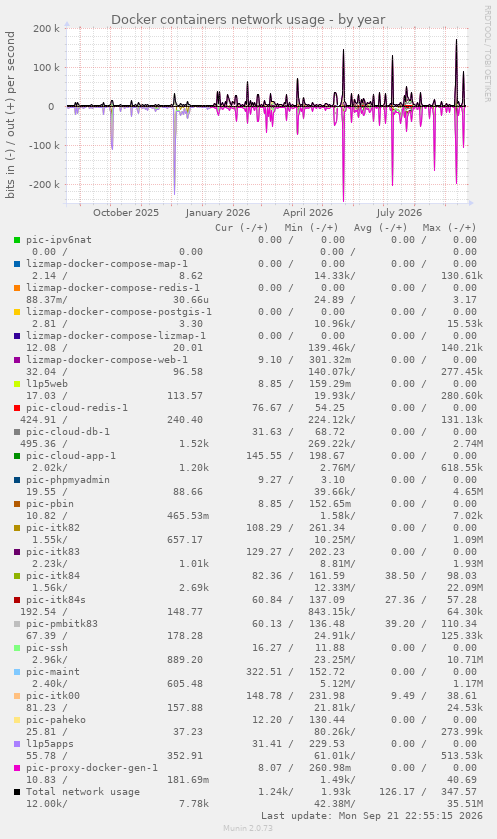
Task: Click the pic-itk00 legend label
Action: 53,696
